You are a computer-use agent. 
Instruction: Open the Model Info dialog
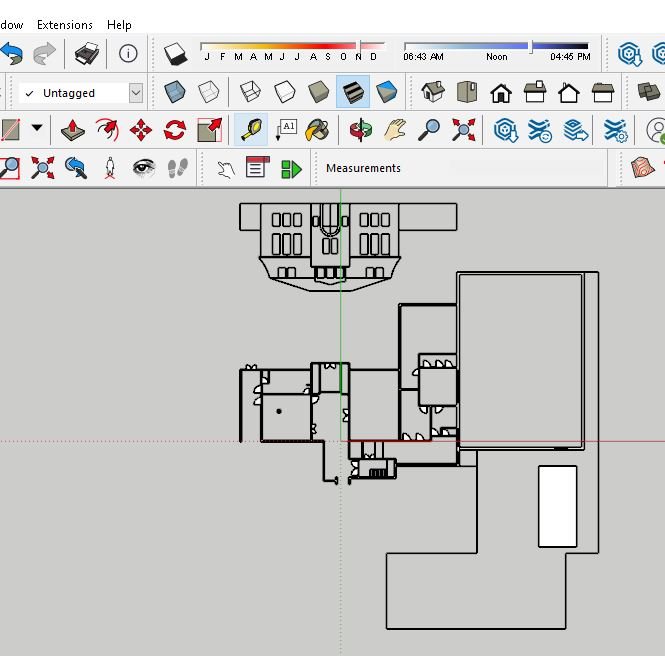[x=128, y=53]
